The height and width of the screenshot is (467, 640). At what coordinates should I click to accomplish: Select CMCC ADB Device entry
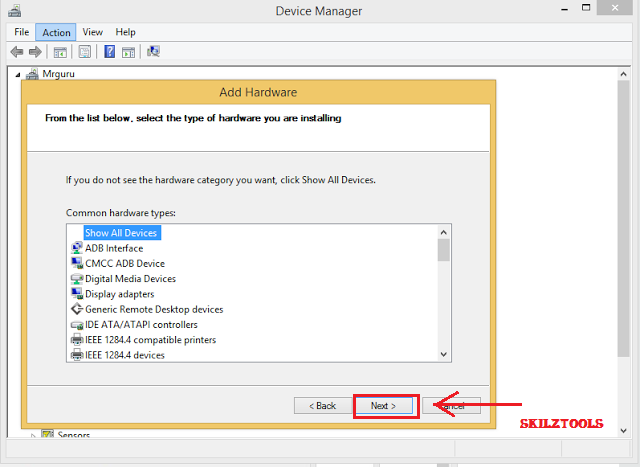[125, 263]
